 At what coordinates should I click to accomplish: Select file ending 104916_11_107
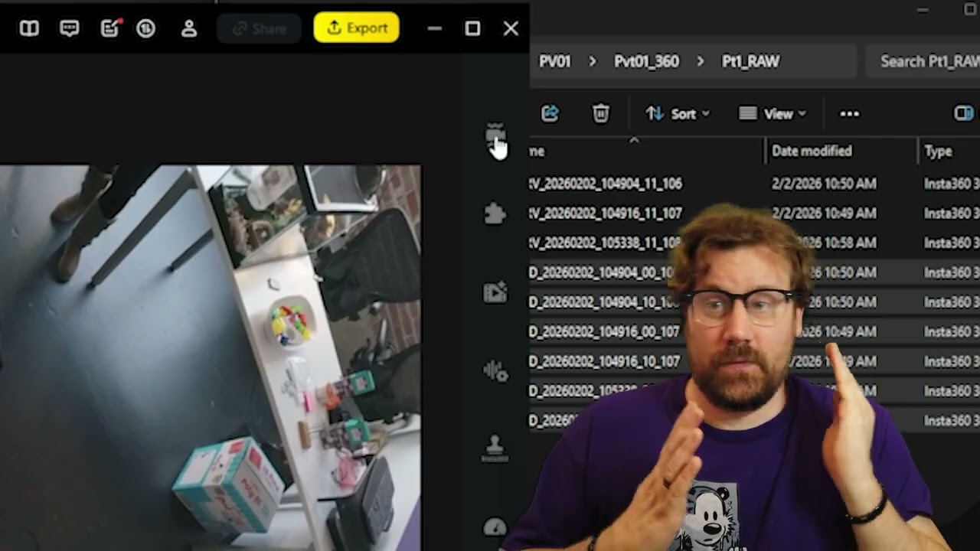pyautogui.click(x=605, y=214)
